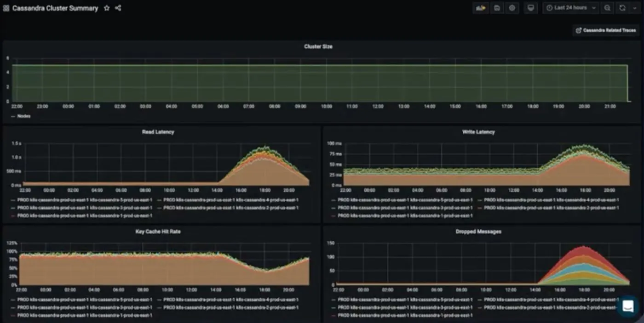Click the zoom out time range icon
Image resolution: width=644 pixels, height=323 pixels.
coord(607,8)
